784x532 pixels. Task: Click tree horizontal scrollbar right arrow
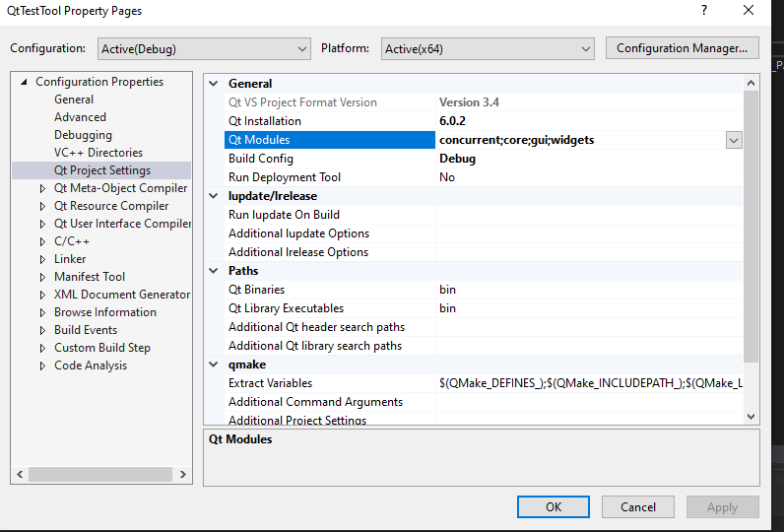(x=183, y=474)
